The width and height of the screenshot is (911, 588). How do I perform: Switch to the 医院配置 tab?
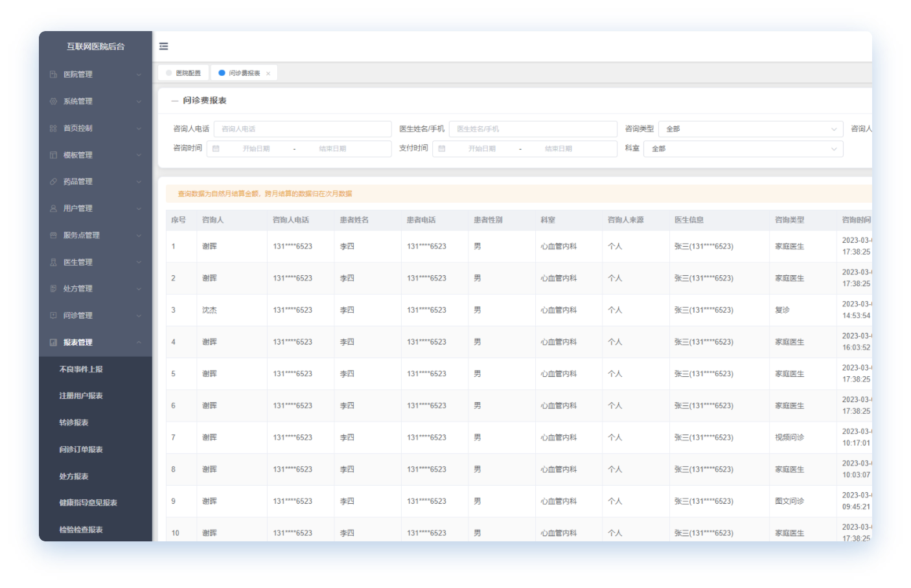pos(183,73)
